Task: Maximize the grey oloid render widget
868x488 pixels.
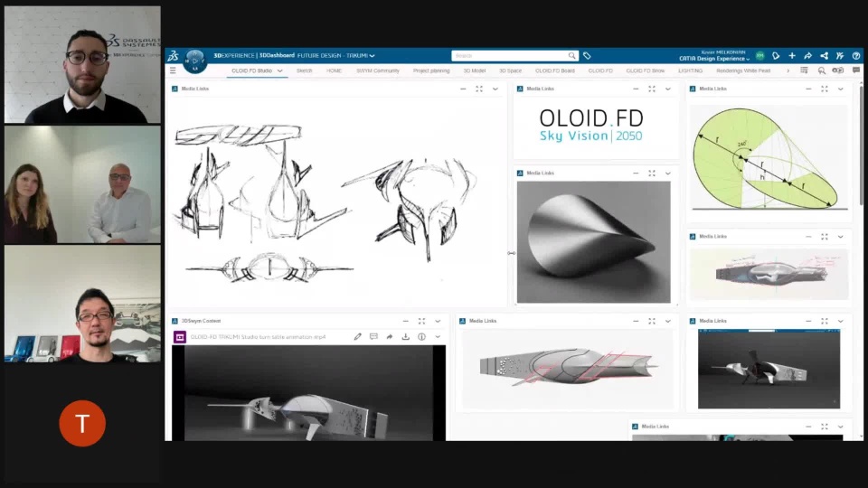Action: click(x=652, y=174)
